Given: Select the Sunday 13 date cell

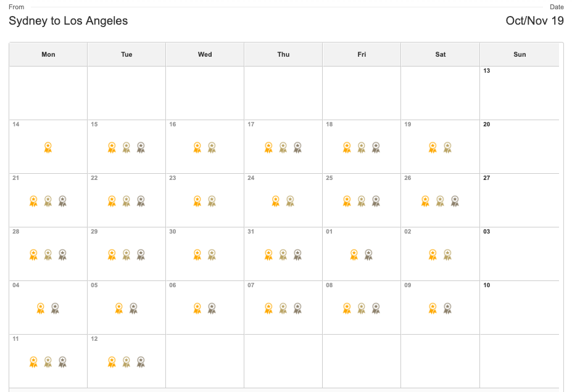Looking at the screenshot, I should point(520,93).
